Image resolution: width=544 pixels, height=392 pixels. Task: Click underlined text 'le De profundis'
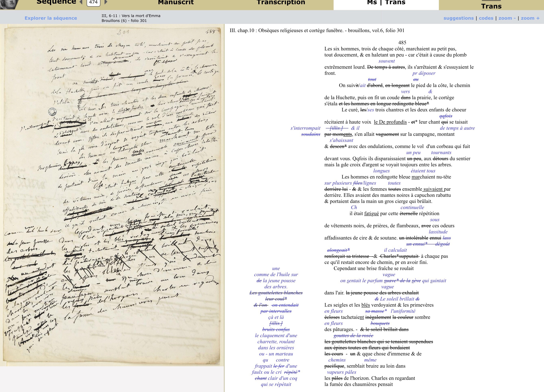390,122
